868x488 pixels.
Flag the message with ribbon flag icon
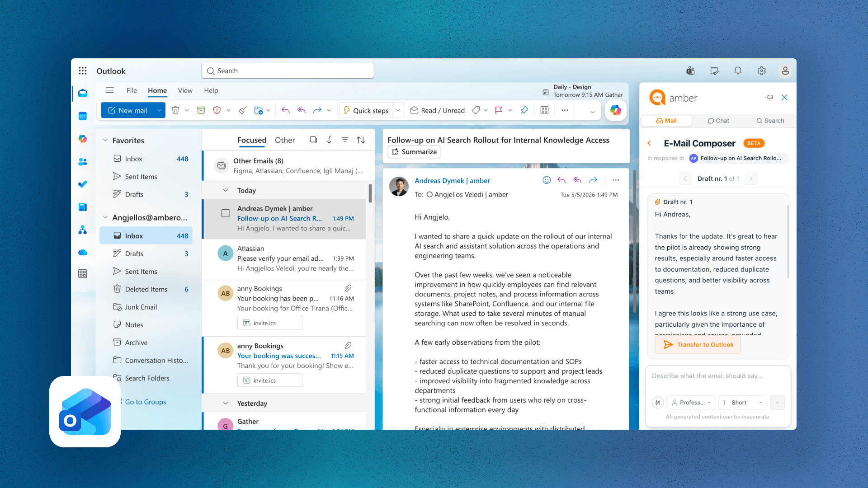pyautogui.click(x=499, y=110)
